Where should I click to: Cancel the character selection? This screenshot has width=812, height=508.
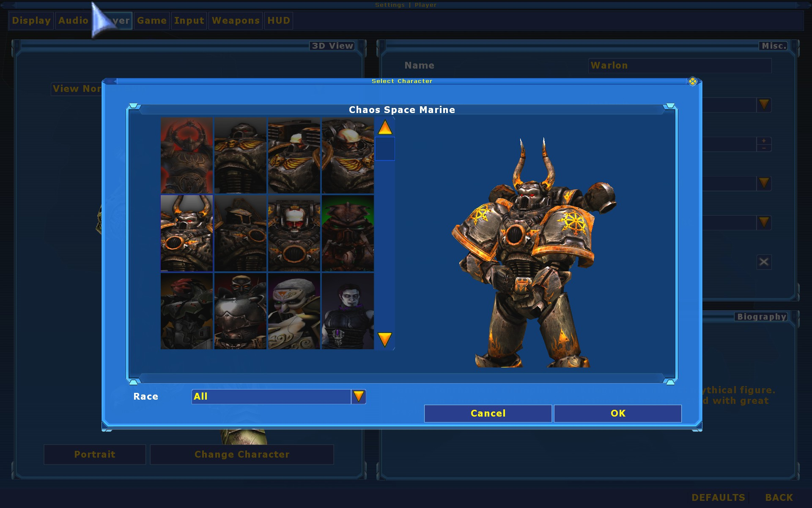point(487,413)
